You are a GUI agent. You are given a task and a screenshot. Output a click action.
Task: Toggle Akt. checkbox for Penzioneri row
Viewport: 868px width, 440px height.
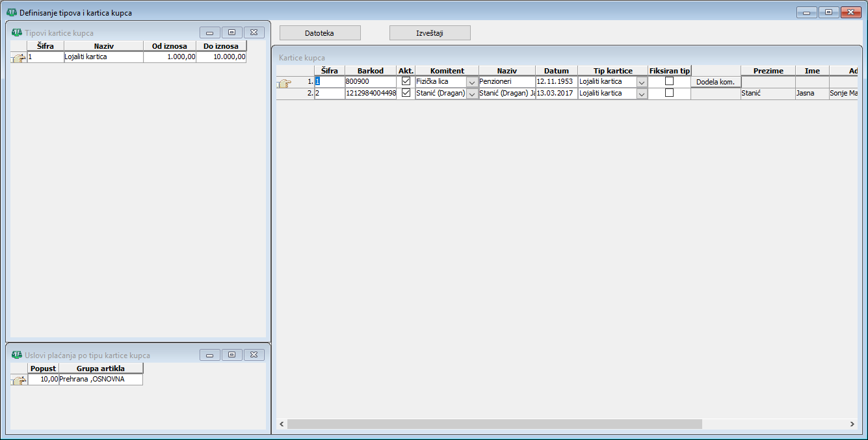pyautogui.click(x=406, y=81)
